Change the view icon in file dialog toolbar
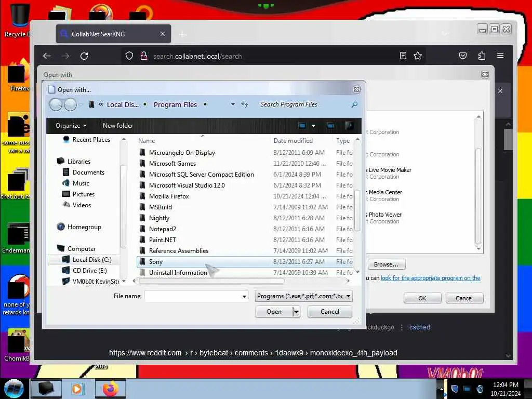Viewport: 532px width, 399px height. click(x=302, y=126)
